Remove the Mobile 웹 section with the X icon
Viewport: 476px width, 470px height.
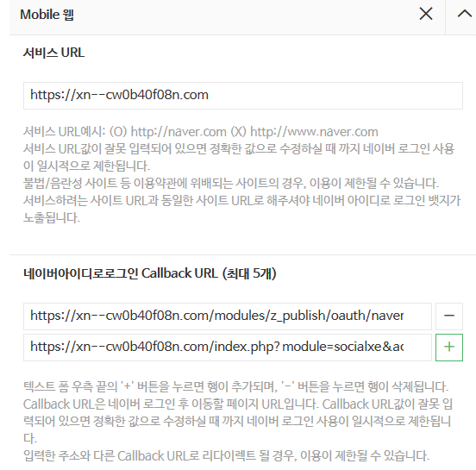[426, 14]
